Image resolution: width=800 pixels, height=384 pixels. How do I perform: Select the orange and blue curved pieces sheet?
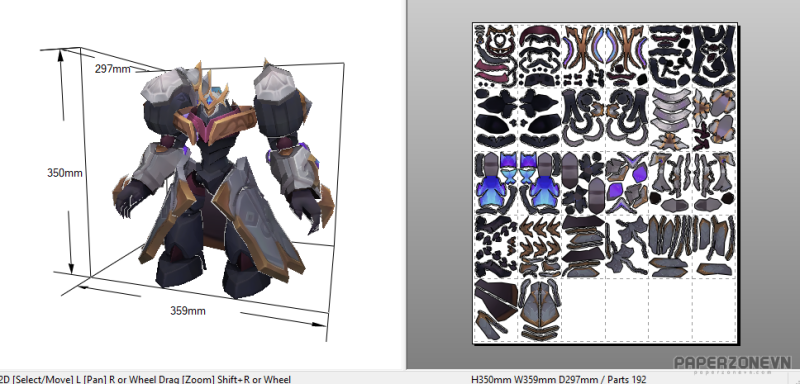click(x=606, y=55)
